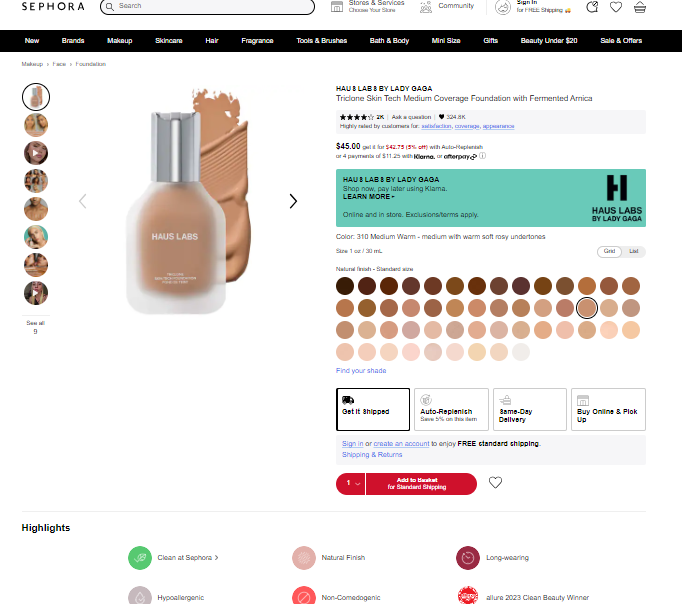View the first product bottle thumbnail
The width and height of the screenshot is (682, 604).
click(36, 97)
